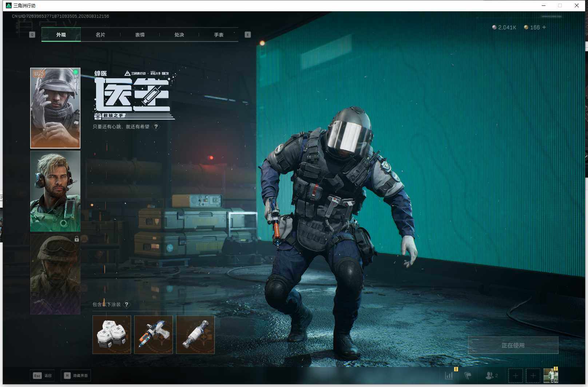Go to the 处决 tab
The width and height of the screenshot is (588, 387).
[179, 35]
